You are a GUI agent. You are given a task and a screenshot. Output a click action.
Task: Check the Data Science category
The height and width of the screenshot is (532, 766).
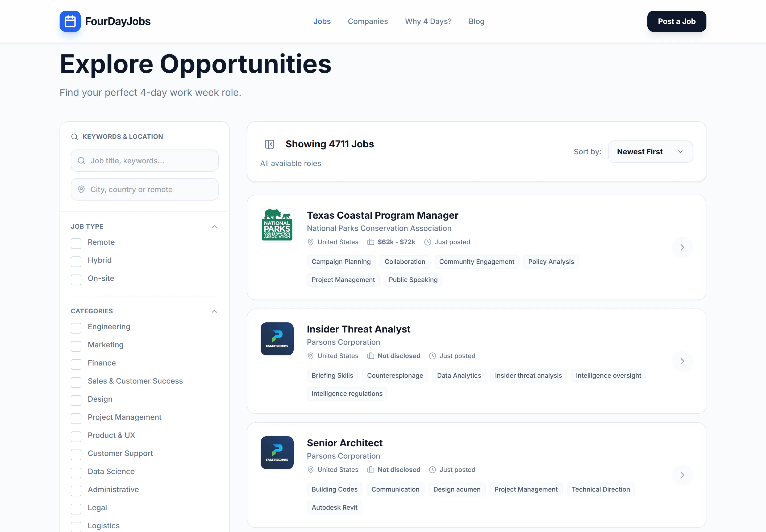76,473
